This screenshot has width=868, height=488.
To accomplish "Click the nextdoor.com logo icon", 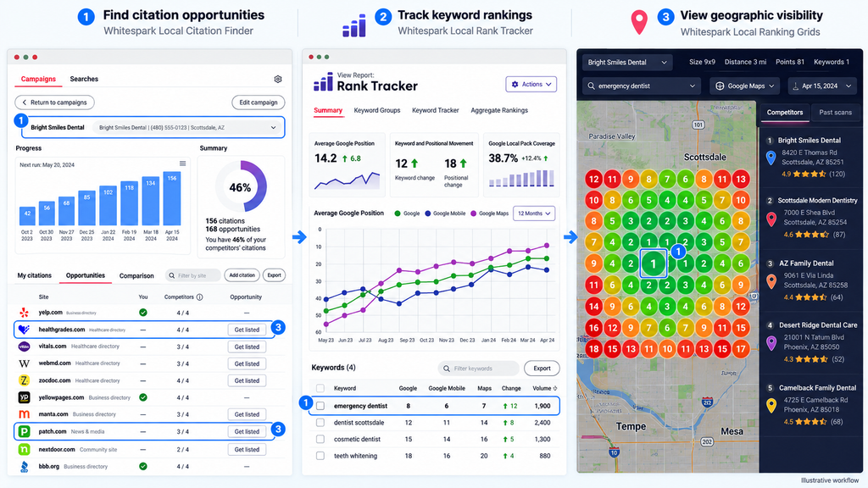I will point(24,449).
